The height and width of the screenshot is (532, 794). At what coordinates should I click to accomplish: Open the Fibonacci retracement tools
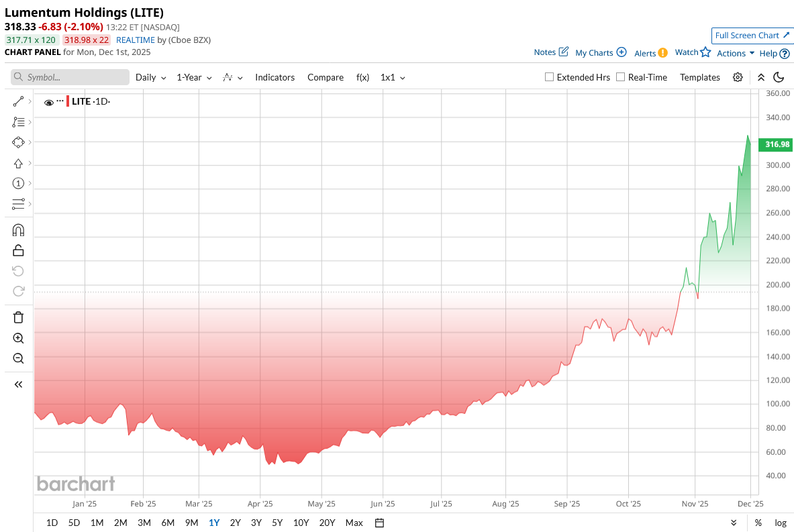click(18, 122)
